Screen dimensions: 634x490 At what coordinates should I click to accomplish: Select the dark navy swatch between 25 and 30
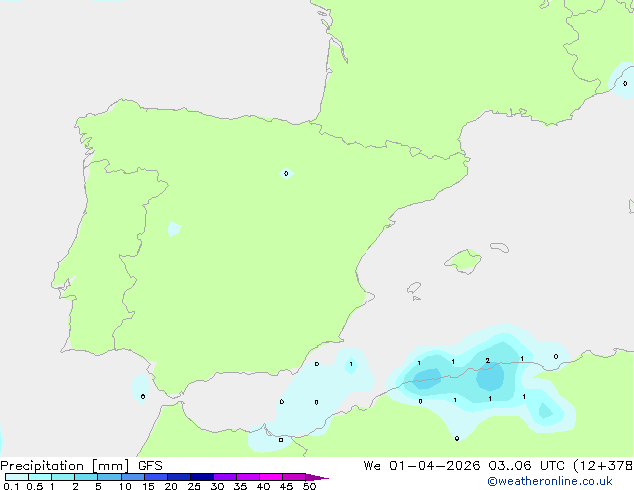[202, 477]
